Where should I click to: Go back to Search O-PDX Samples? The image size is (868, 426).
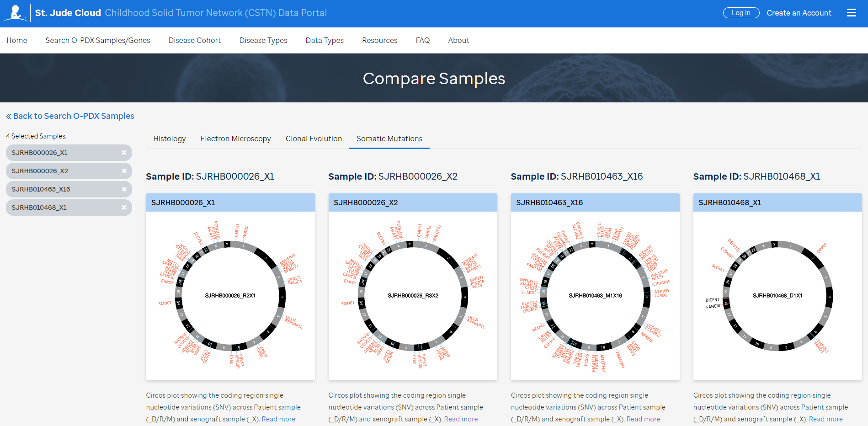(70, 116)
